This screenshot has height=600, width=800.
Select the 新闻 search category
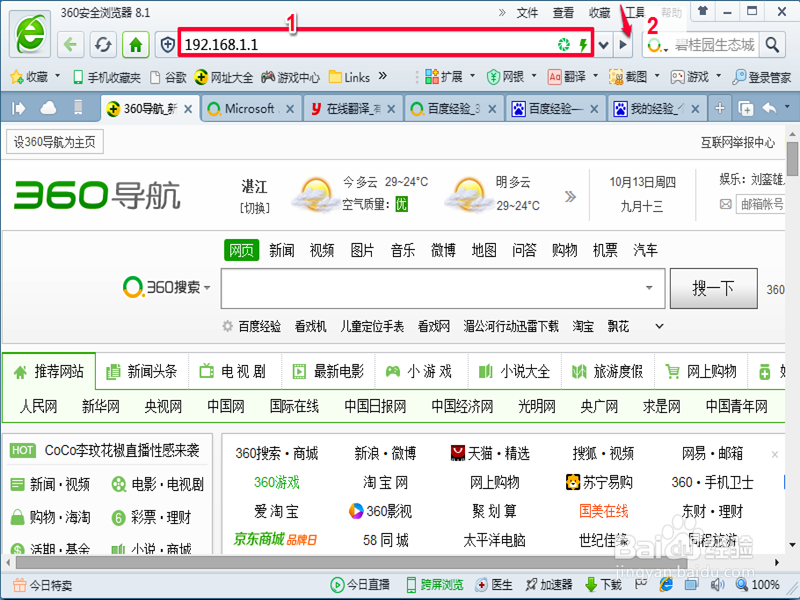pyautogui.click(x=282, y=250)
